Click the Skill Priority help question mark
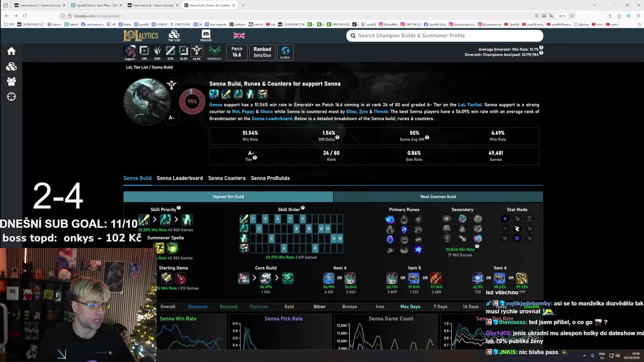The height and width of the screenshot is (362, 644). [179, 208]
